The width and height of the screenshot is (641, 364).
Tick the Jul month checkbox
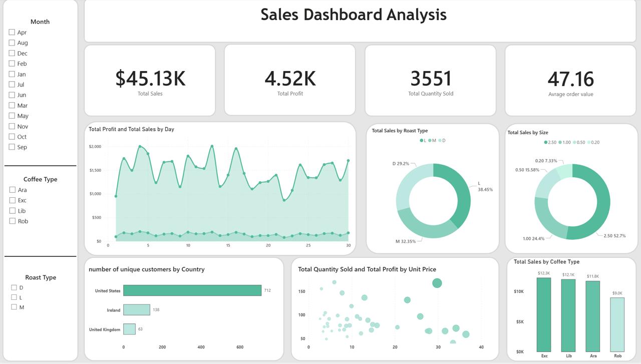click(x=12, y=85)
